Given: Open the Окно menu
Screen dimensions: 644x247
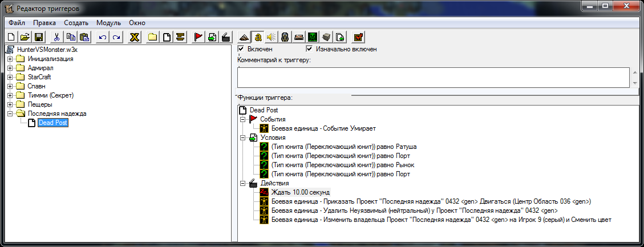Looking at the screenshot, I should pyautogui.click(x=137, y=23).
